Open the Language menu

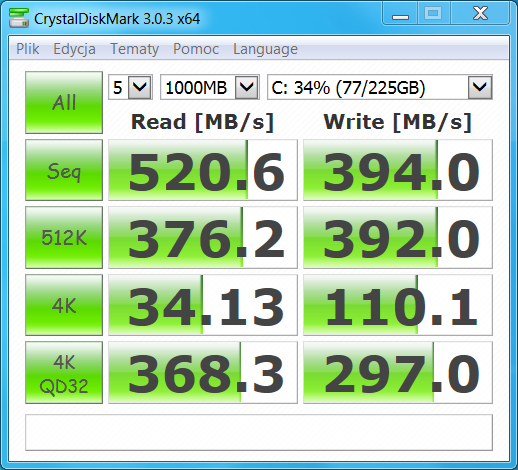[265, 49]
